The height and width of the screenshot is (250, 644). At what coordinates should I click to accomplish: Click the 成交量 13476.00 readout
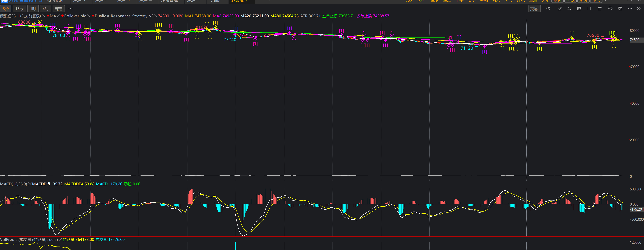(110, 240)
